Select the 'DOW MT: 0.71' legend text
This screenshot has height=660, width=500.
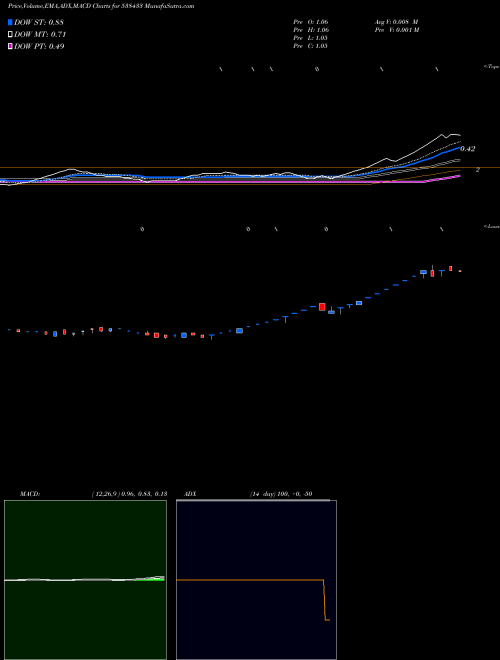point(40,34)
